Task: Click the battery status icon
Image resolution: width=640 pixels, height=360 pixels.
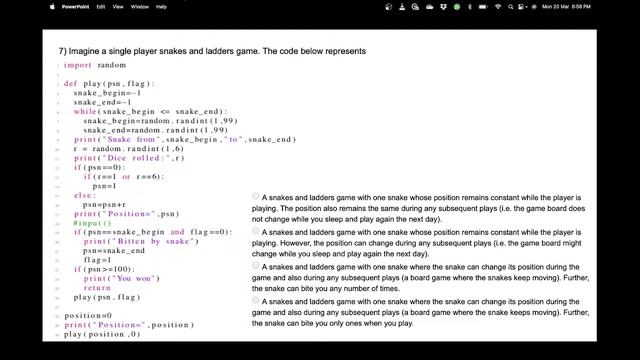Action: pyautogui.click(x=483, y=7)
